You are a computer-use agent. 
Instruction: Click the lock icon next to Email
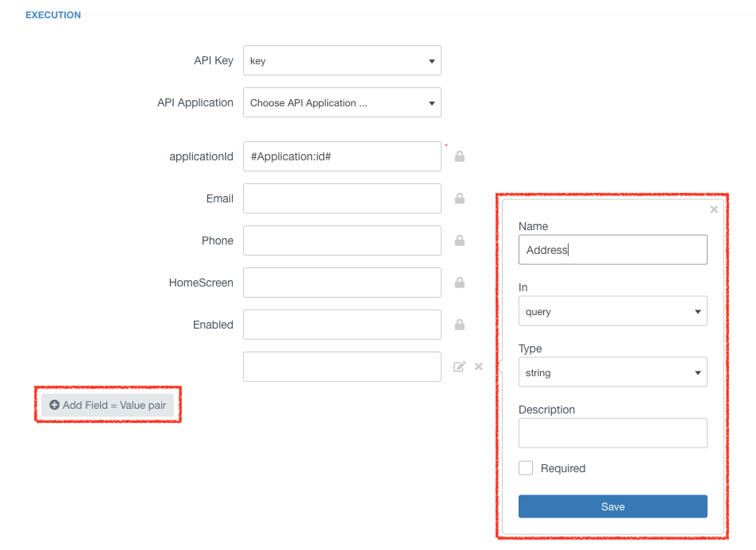click(460, 198)
